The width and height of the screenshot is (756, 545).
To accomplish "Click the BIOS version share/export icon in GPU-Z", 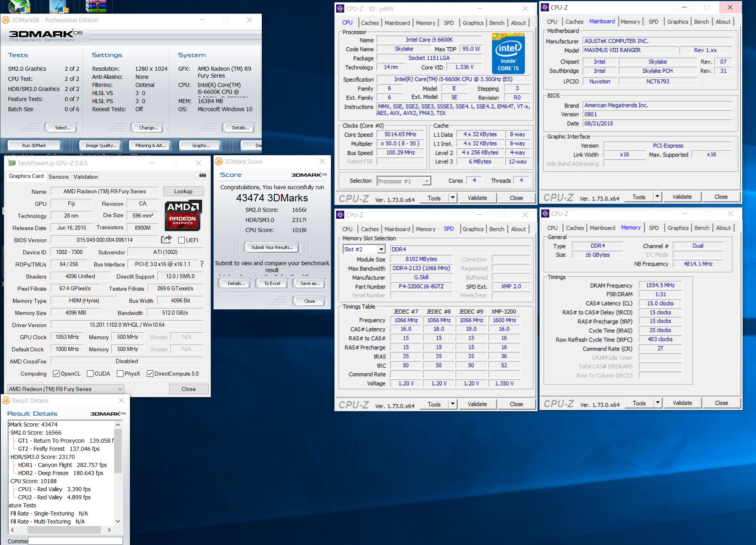I will pos(167,239).
